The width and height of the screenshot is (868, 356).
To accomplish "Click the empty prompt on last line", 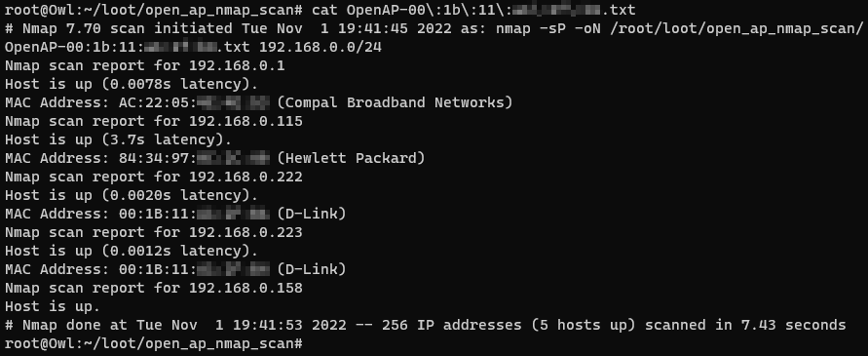I will [154, 343].
